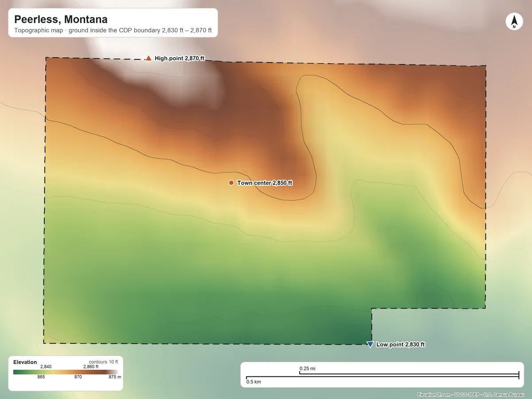Click the scale bar line
This screenshot has width=532, height=399.
point(383,376)
